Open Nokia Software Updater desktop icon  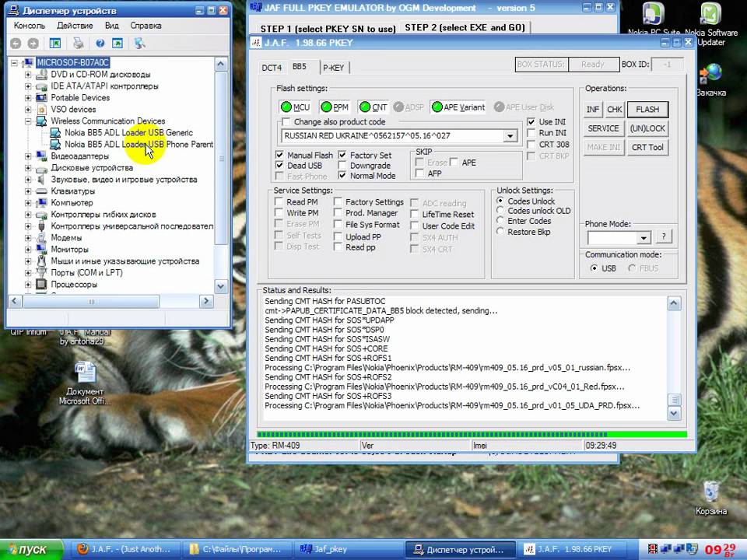pos(710,24)
